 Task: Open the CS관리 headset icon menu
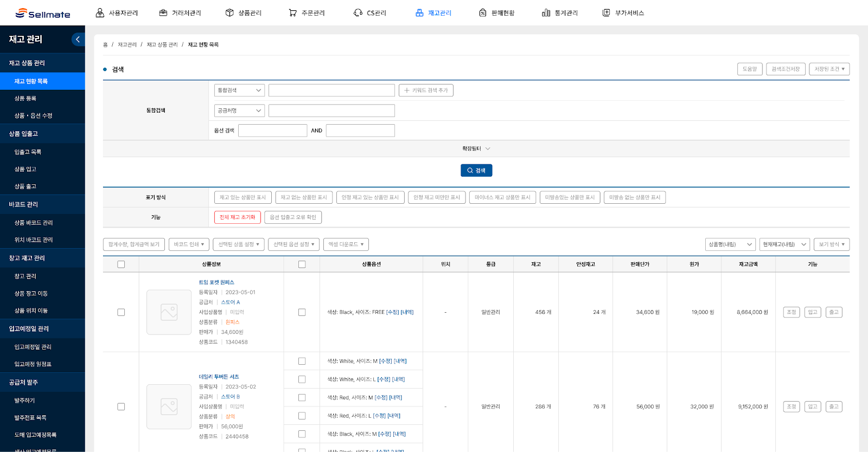[358, 13]
